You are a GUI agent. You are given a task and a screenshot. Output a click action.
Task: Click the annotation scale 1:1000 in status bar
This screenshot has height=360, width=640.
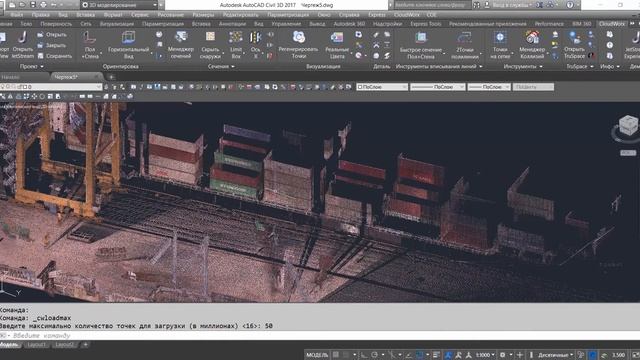point(484,355)
